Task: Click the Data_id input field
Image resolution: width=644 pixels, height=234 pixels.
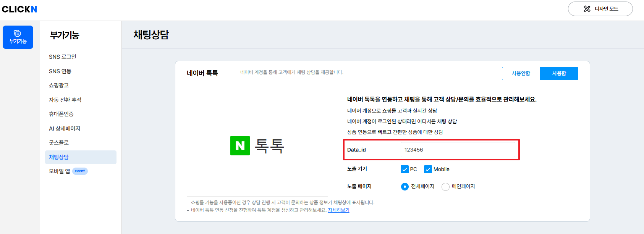Action: [x=458, y=150]
